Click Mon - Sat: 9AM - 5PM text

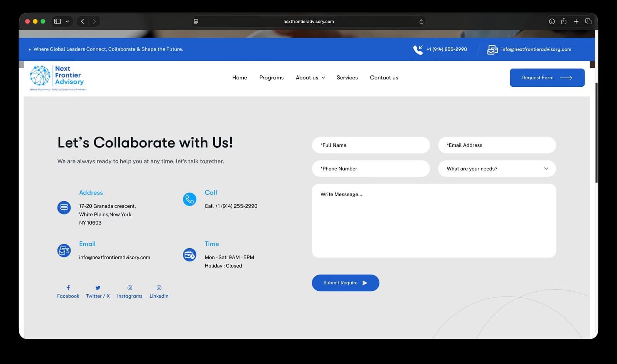point(229,257)
